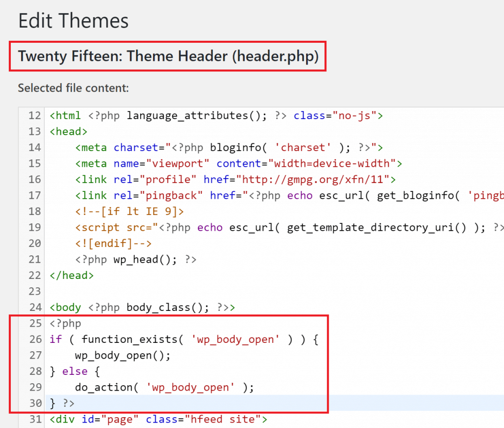Click the Selected file content label
504x428 pixels.
[73, 88]
